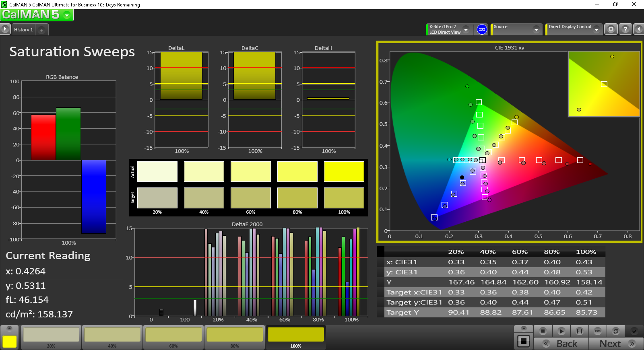Viewport: 644px width, 350px height.
Task: Click the yellow color selector swatch
Action: [x=10, y=342]
